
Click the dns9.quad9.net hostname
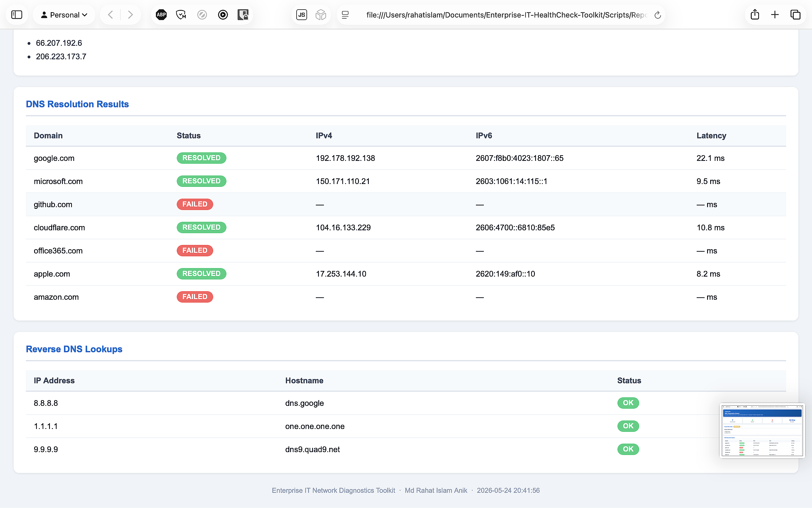coord(312,450)
